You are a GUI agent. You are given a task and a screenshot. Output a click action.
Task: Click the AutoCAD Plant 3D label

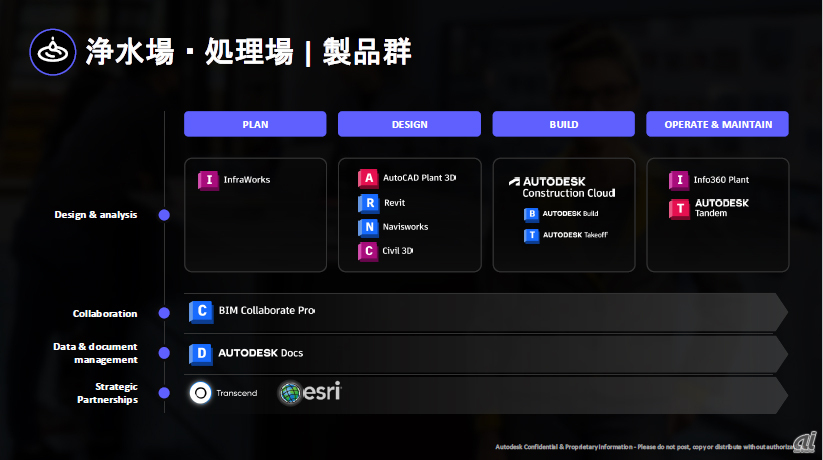click(x=419, y=178)
